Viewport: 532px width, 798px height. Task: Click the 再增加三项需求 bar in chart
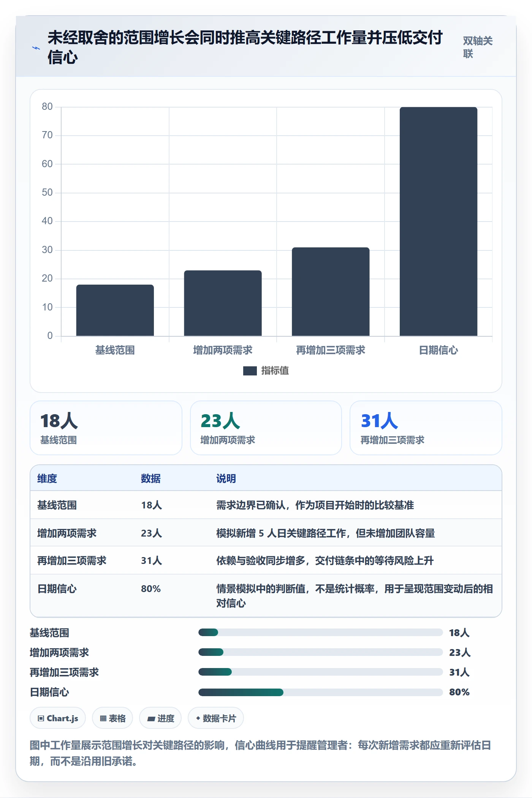click(331, 291)
